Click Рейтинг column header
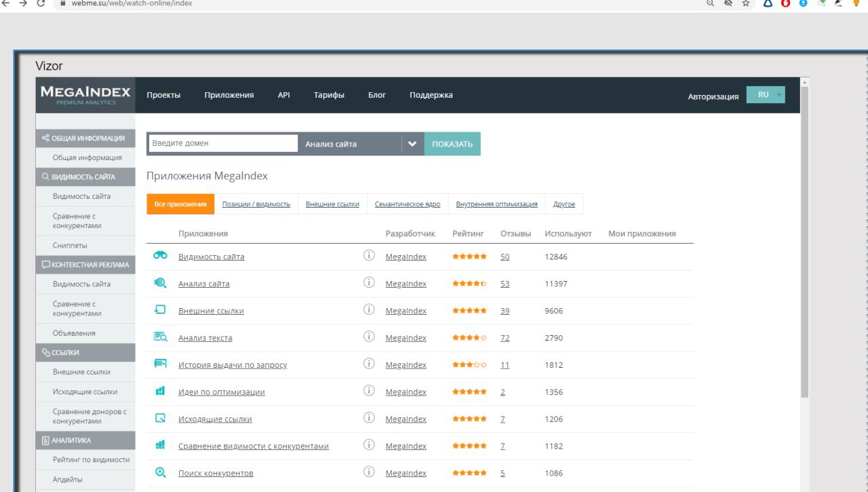This screenshot has width=868, height=492. (x=469, y=233)
